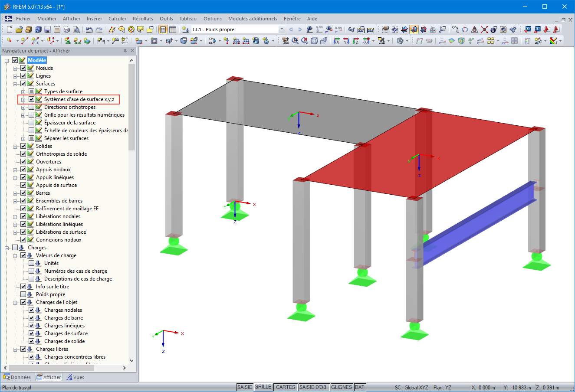Viewport: 575px width, 392px height.
Task: Toggle the Lignes checkbox
Action: 23,76
